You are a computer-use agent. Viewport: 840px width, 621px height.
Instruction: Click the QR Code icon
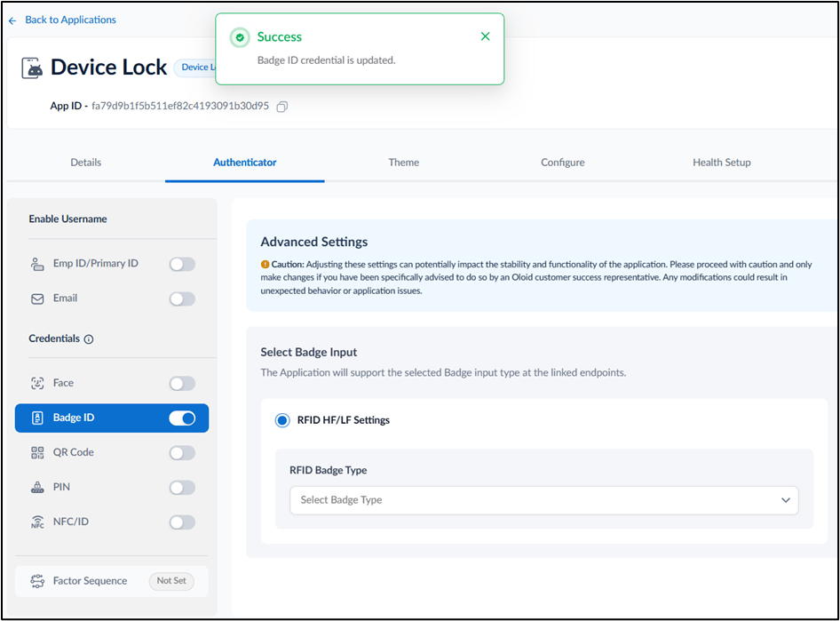click(37, 453)
